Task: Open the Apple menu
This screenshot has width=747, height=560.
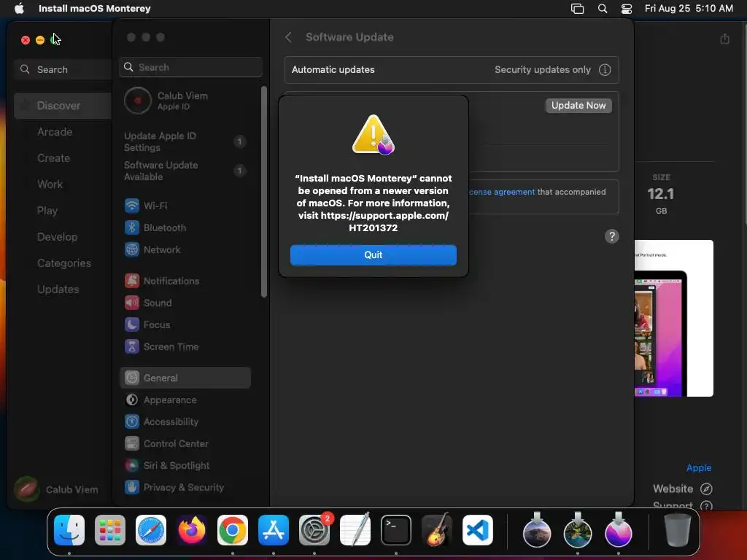Action: [19, 8]
